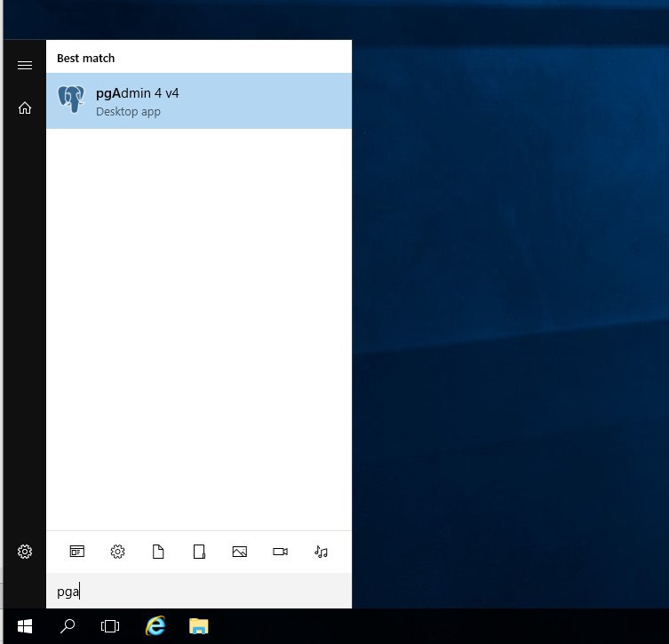The width and height of the screenshot is (669, 644).
Task: Filter search results by Photos
Action: (x=240, y=552)
